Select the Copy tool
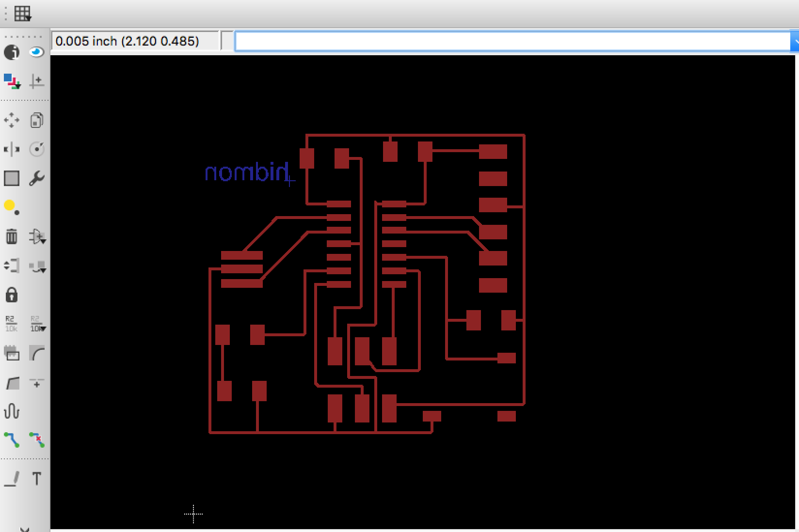Image resolution: width=799 pixels, height=532 pixels. pyautogui.click(x=37, y=120)
